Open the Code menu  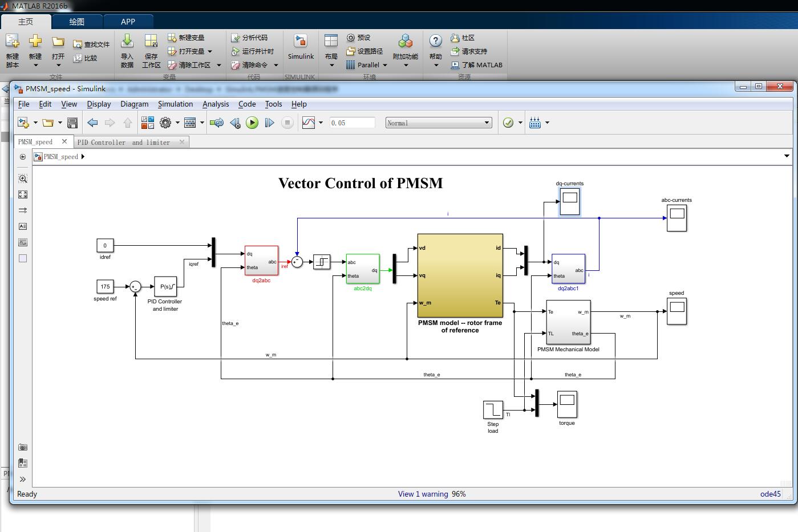[x=247, y=104]
